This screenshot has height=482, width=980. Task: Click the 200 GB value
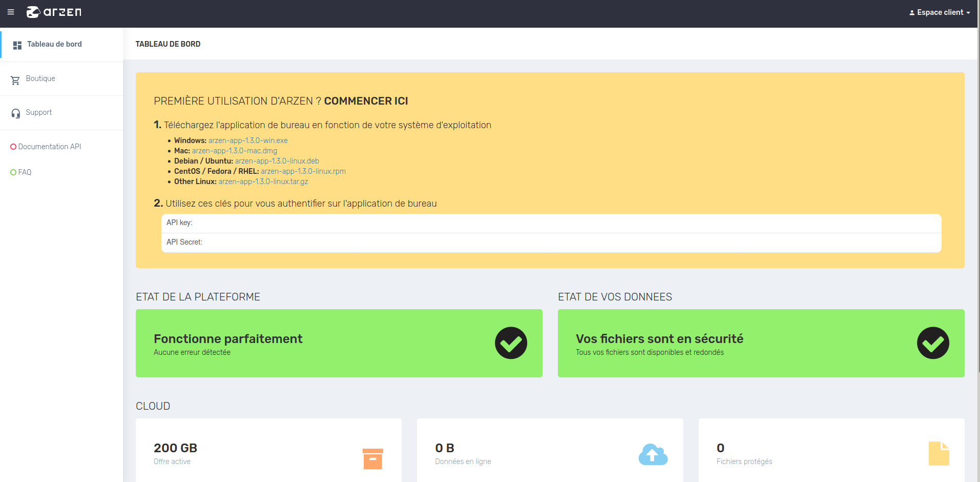(175, 448)
